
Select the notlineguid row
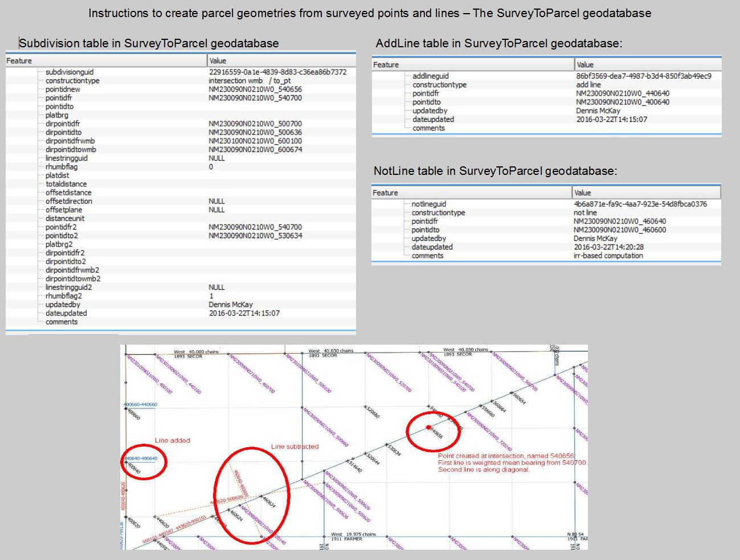pyautogui.click(x=546, y=204)
